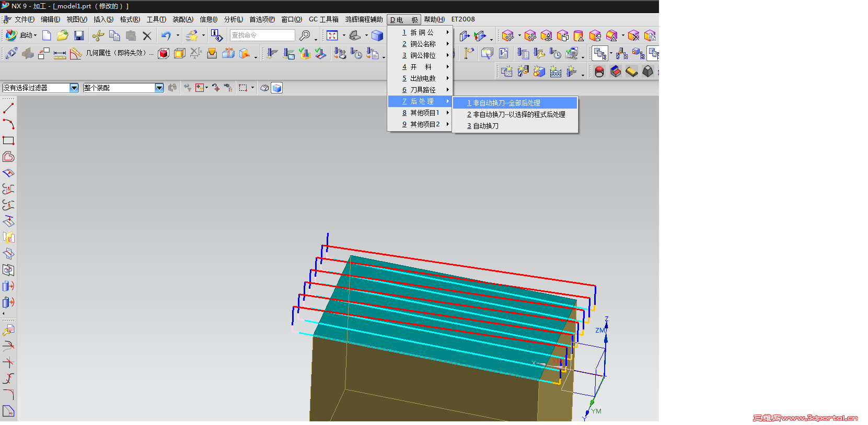Expand the 铜公名称 submenu
The width and height of the screenshot is (868, 425).
(x=420, y=44)
